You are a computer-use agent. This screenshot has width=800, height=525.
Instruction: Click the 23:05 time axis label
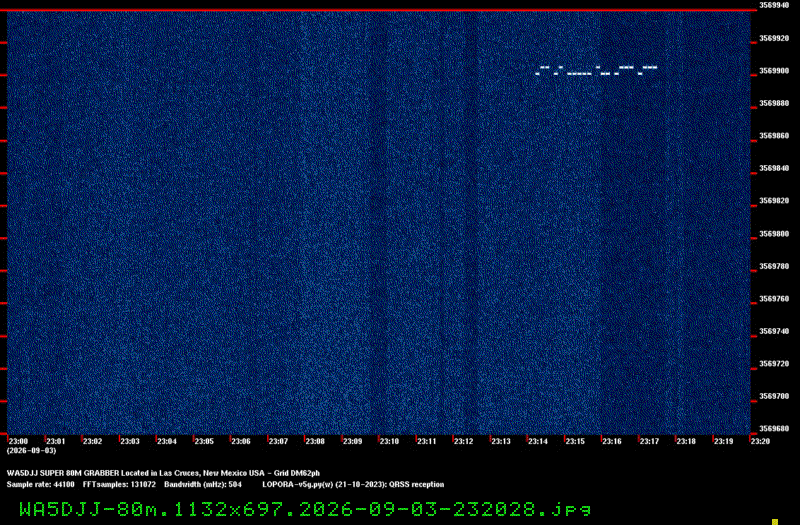[x=204, y=441]
